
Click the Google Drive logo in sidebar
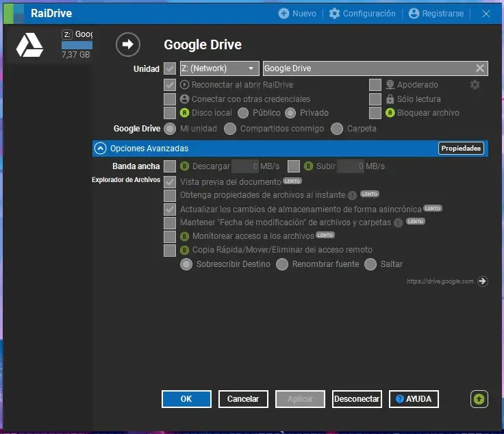[x=29, y=44]
